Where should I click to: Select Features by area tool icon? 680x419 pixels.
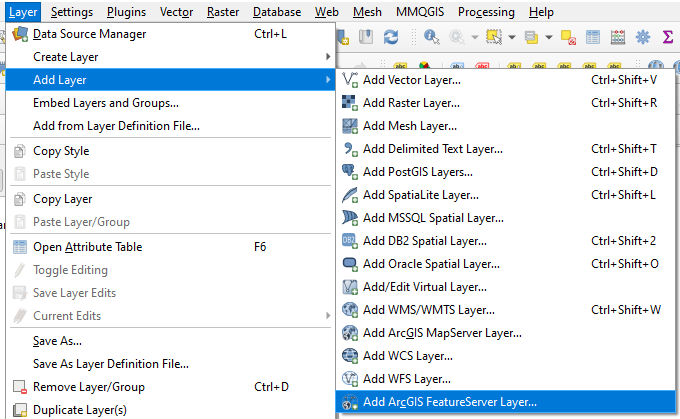point(494,37)
